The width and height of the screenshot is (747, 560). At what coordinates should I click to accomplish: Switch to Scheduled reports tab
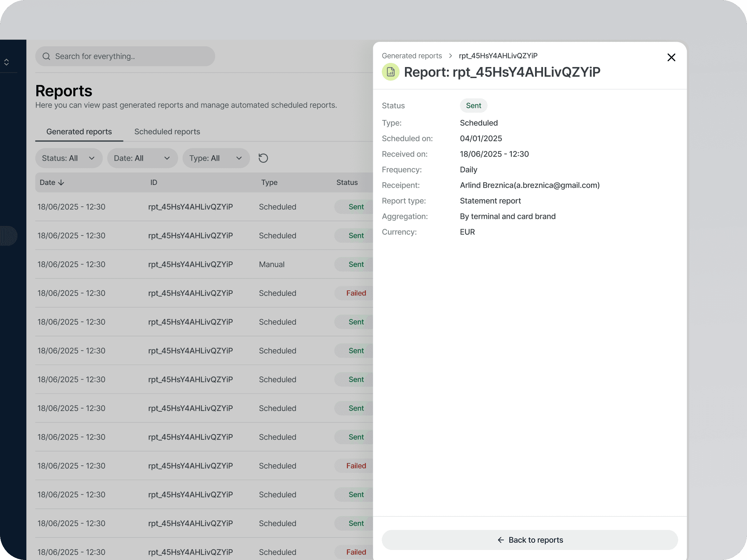coord(167,132)
